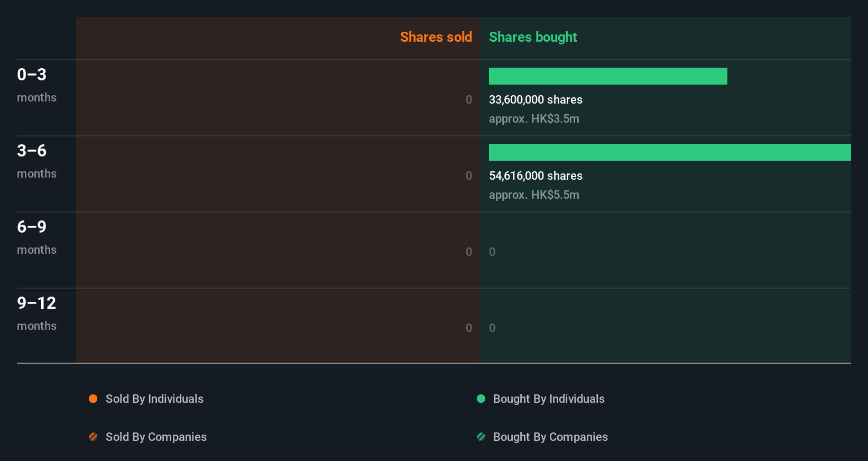Click the approx. HK$5.5m text

[x=534, y=195]
